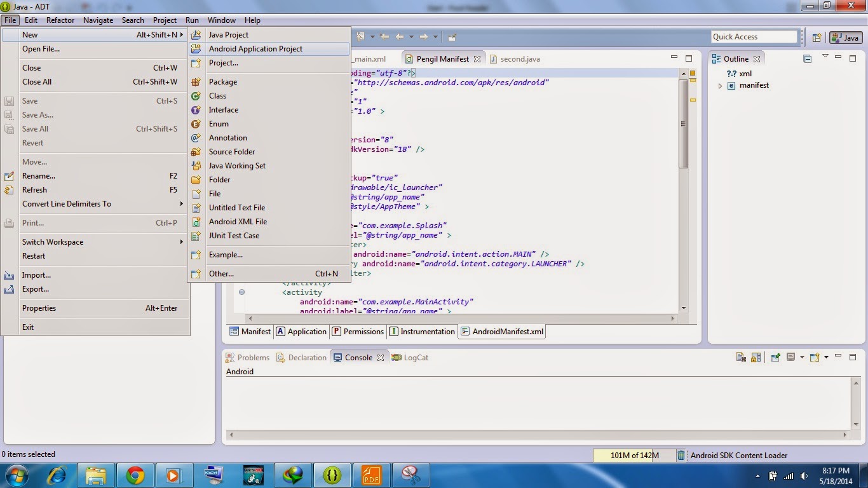Click the heap status memory bar

634,456
